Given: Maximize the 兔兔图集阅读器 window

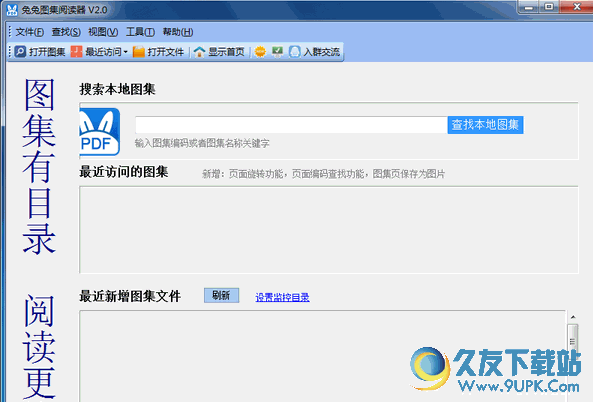Looking at the screenshot, I should tap(549, 7).
